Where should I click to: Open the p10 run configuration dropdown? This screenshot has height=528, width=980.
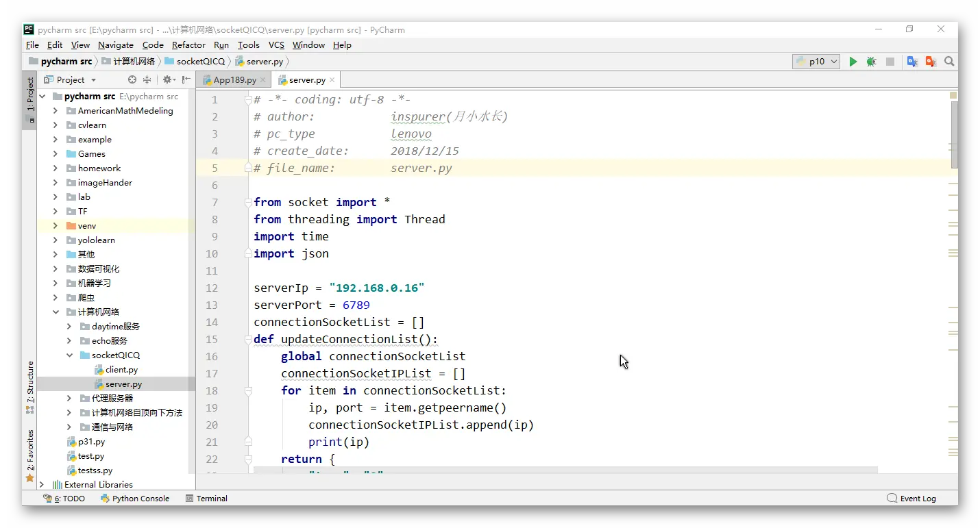(816, 62)
